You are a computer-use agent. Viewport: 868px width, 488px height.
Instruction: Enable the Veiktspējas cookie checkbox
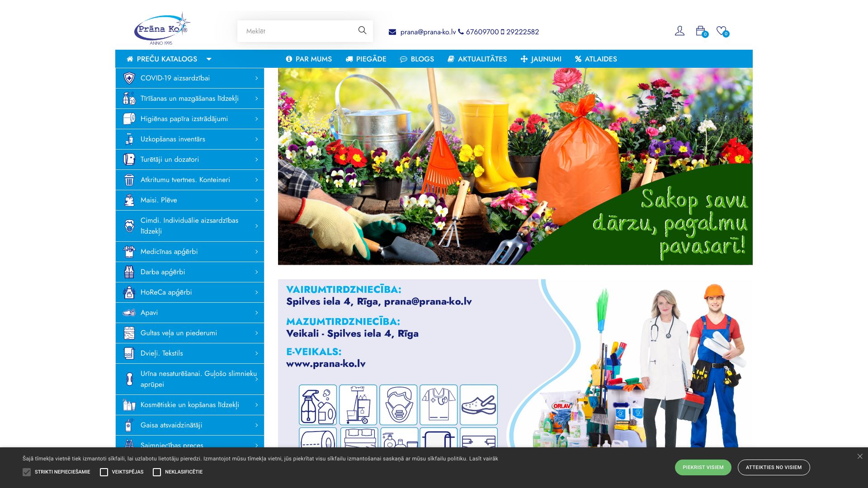coord(104,472)
